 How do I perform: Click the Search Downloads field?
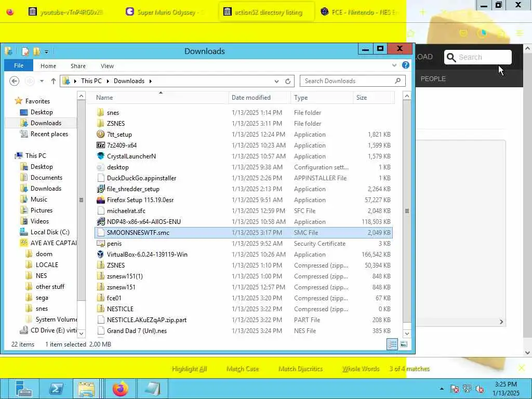tap(353, 81)
